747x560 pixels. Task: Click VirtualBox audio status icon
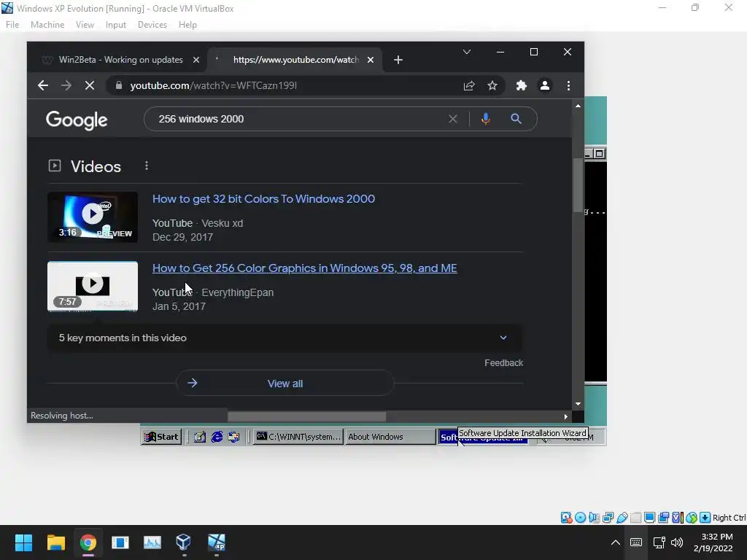pyautogui.click(x=594, y=518)
